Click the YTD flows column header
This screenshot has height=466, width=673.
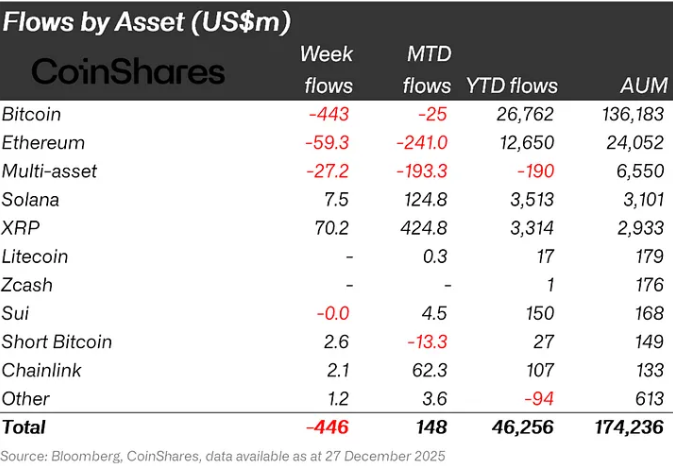(x=512, y=86)
